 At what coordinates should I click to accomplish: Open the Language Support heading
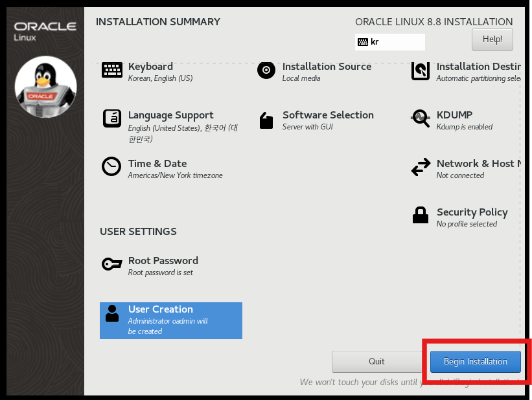[x=170, y=115]
